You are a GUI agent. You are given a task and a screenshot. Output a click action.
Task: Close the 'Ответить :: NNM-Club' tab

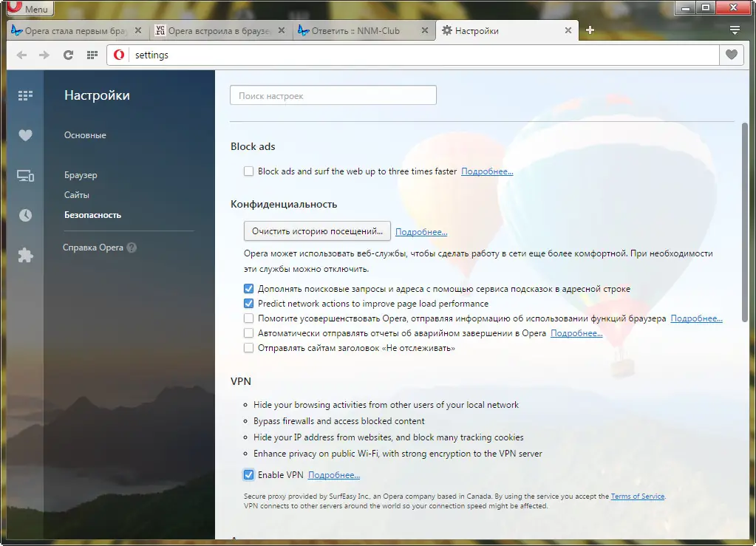[425, 30]
